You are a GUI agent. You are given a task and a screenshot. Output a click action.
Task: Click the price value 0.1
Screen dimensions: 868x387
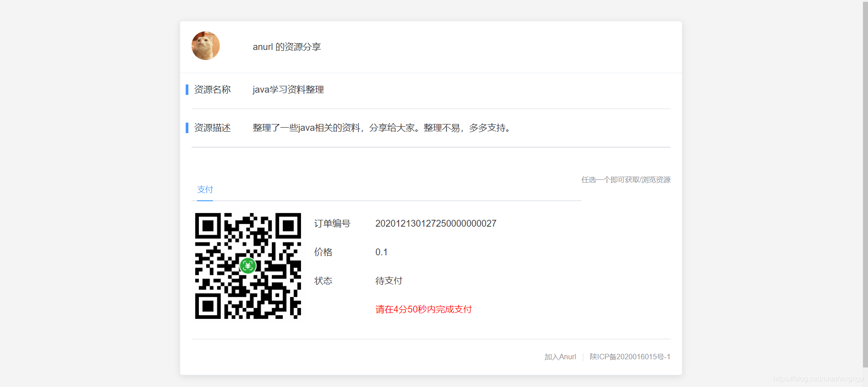click(381, 252)
